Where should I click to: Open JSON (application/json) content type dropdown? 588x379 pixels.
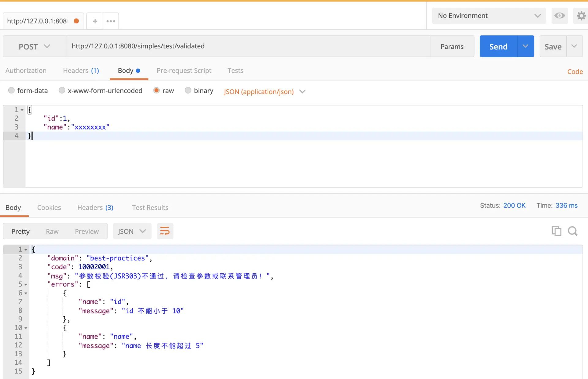(265, 92)
